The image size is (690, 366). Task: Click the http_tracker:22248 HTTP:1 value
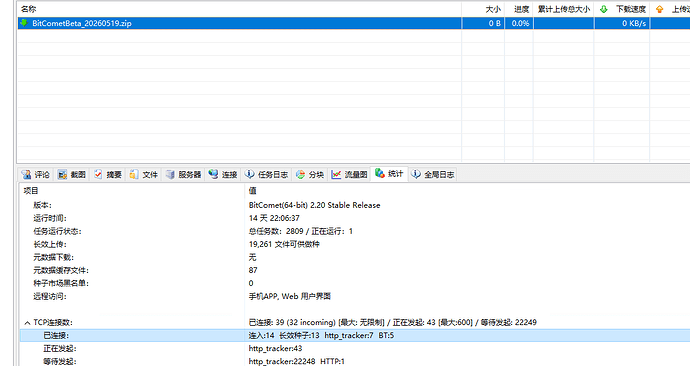point(297,361)
